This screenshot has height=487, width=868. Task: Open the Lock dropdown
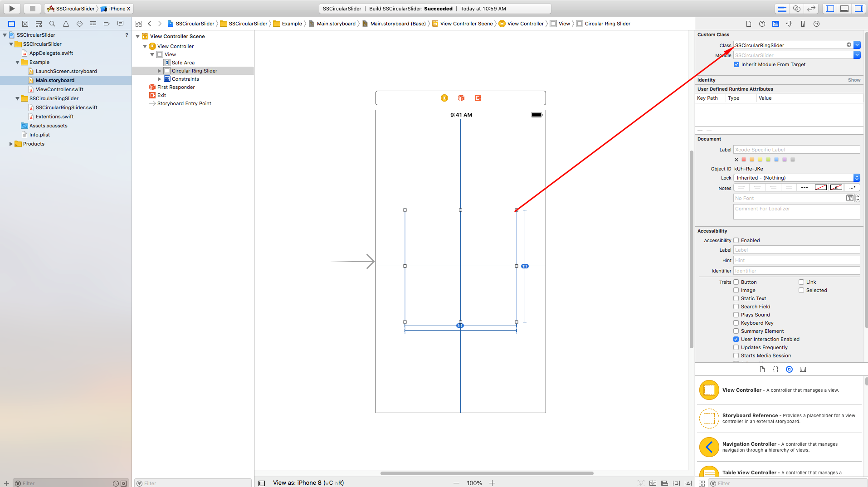point(796,178)
